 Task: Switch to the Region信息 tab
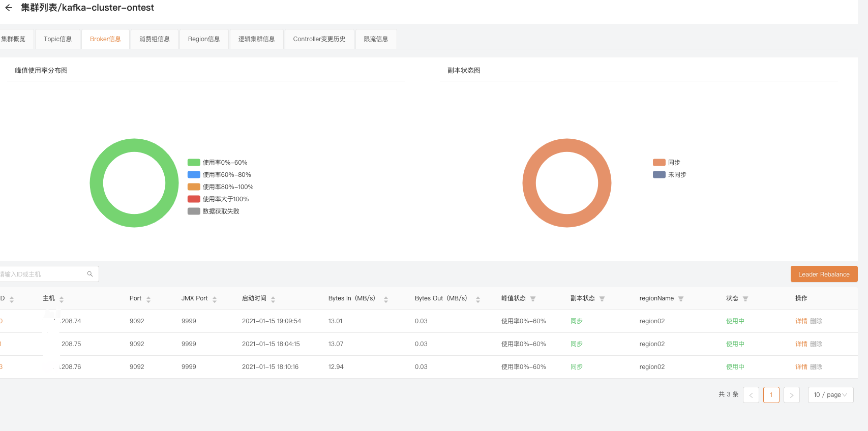coord(204,39)
